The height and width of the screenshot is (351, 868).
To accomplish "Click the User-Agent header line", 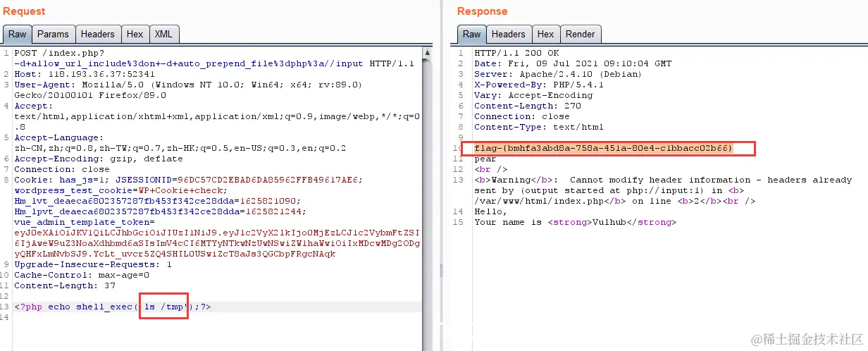I will pyautogui.click(x=187, y=85).
